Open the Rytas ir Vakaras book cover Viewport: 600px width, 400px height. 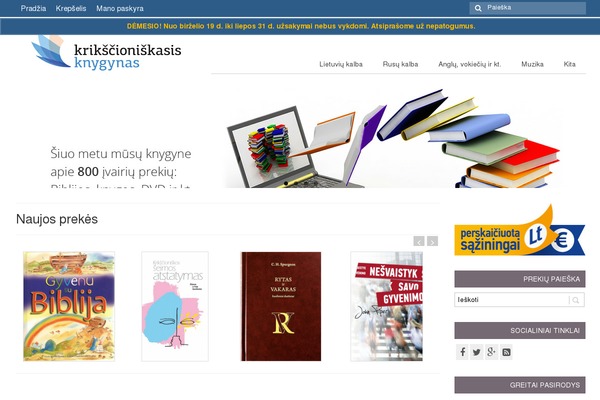click(281, 306)
